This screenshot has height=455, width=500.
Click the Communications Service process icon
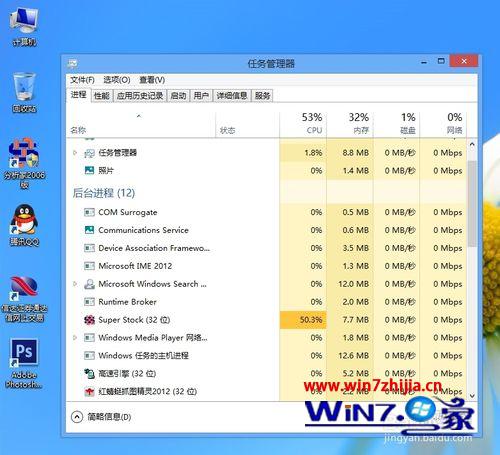tap(89, 230)
